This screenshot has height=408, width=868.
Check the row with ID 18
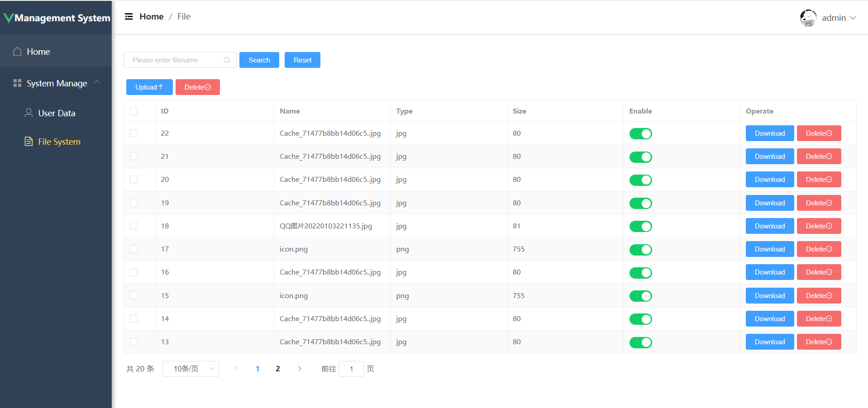tap(134, 226)
